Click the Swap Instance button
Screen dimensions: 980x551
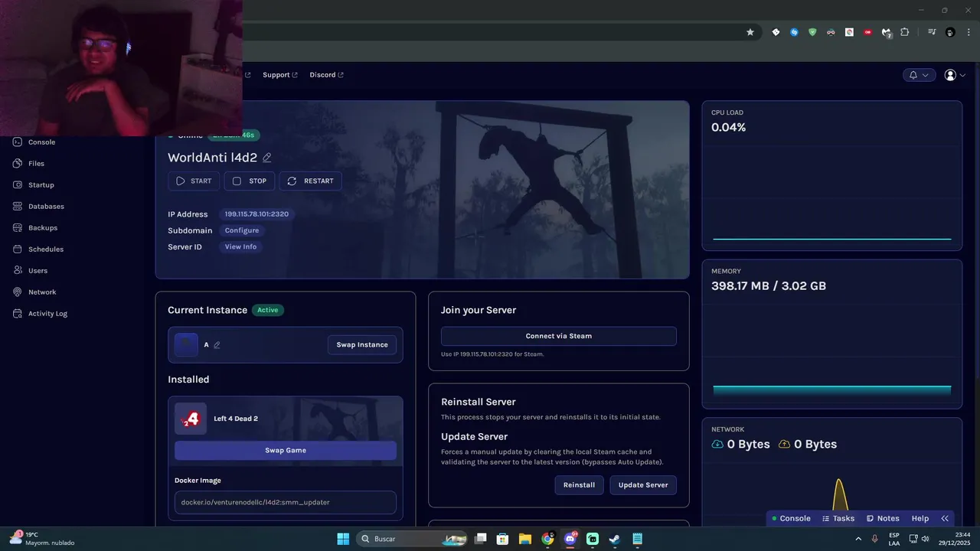362,345
